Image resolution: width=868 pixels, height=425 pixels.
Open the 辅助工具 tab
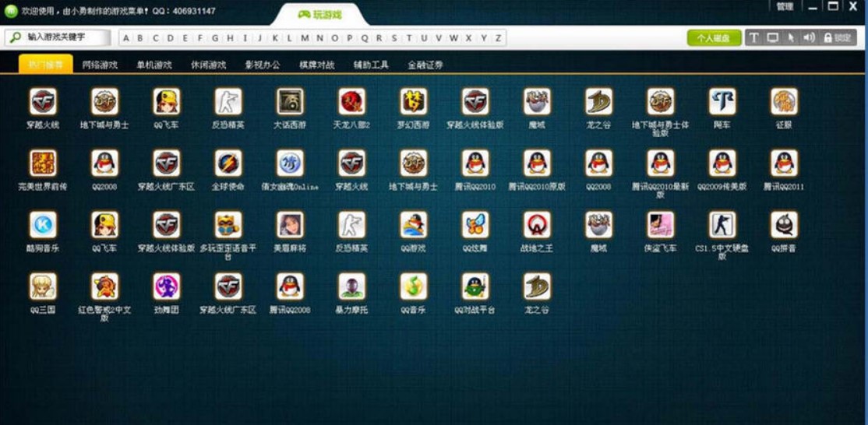tap(372, 65)
